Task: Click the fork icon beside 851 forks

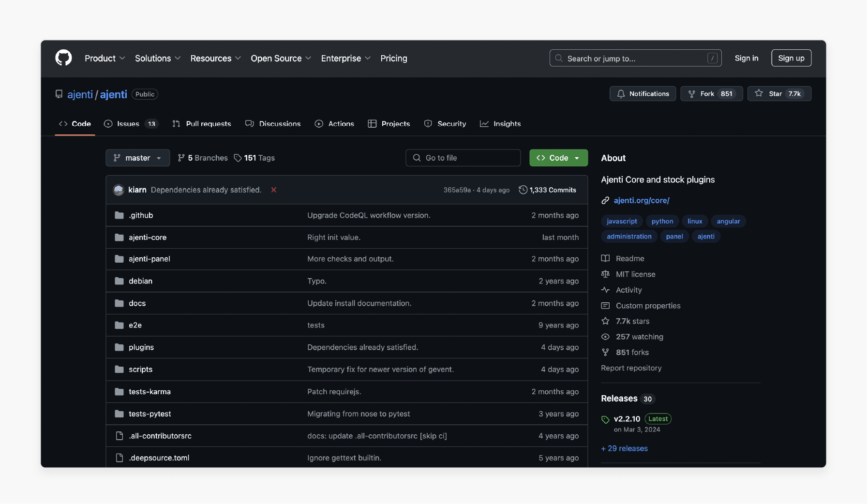Action: (x=605, y=353)
